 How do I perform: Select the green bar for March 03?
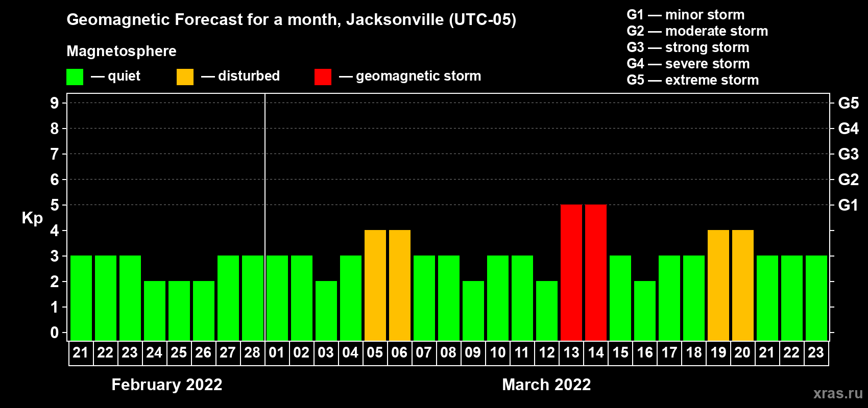[x=326, y=311]
